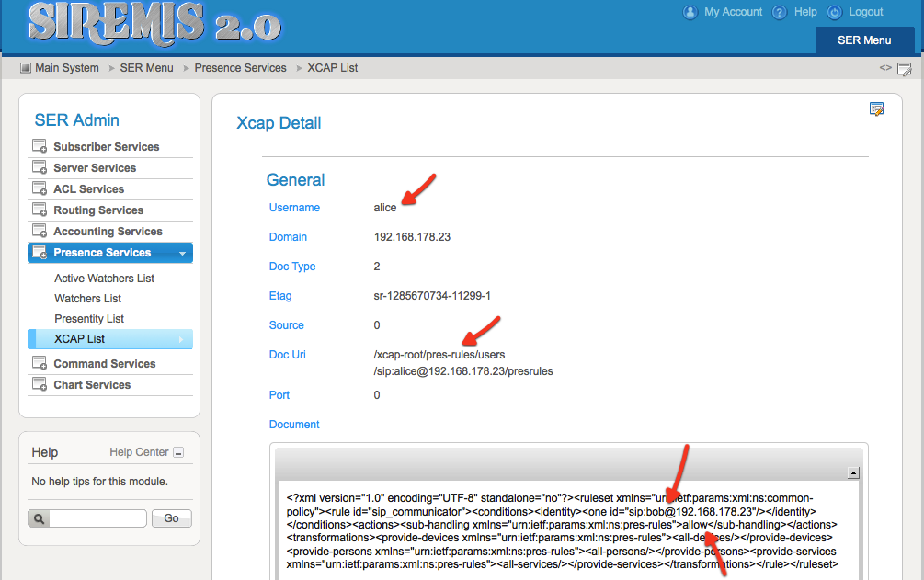
Task: Click the edit icon in Xcap Detail panel
Action: click(x=876, y=109)
